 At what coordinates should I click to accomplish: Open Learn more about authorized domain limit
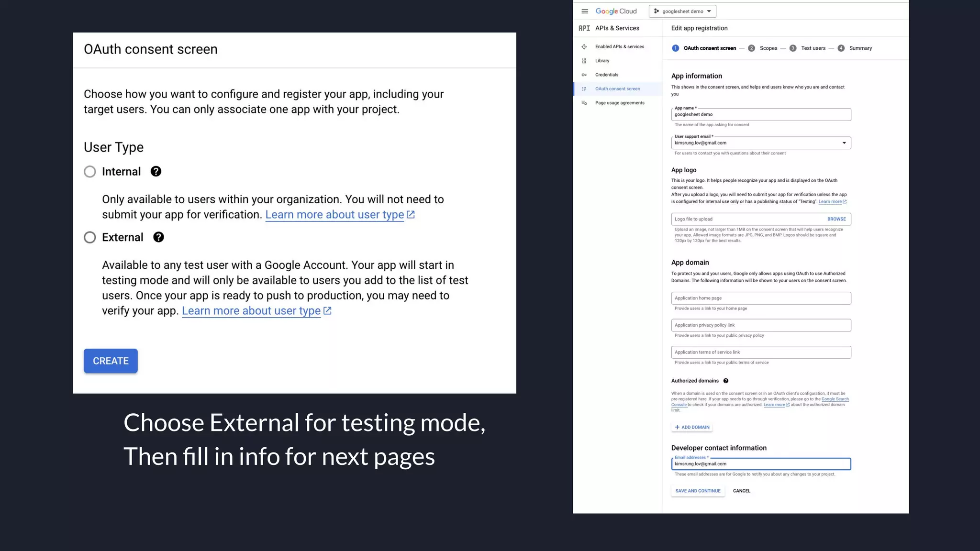tap(776, 405)
